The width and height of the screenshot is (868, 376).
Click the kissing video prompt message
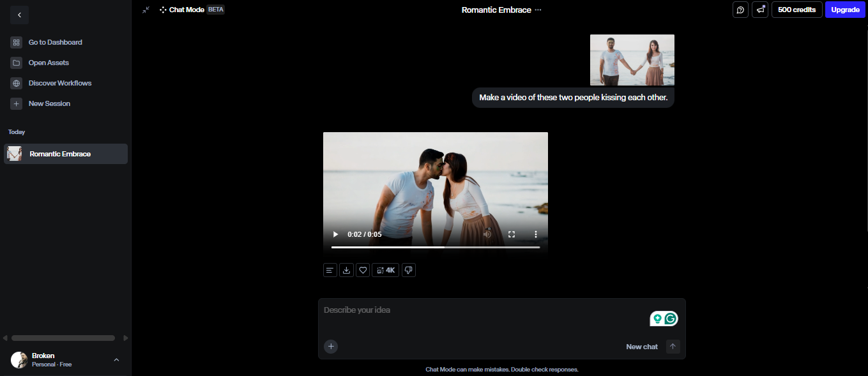(x=573, y=98)
